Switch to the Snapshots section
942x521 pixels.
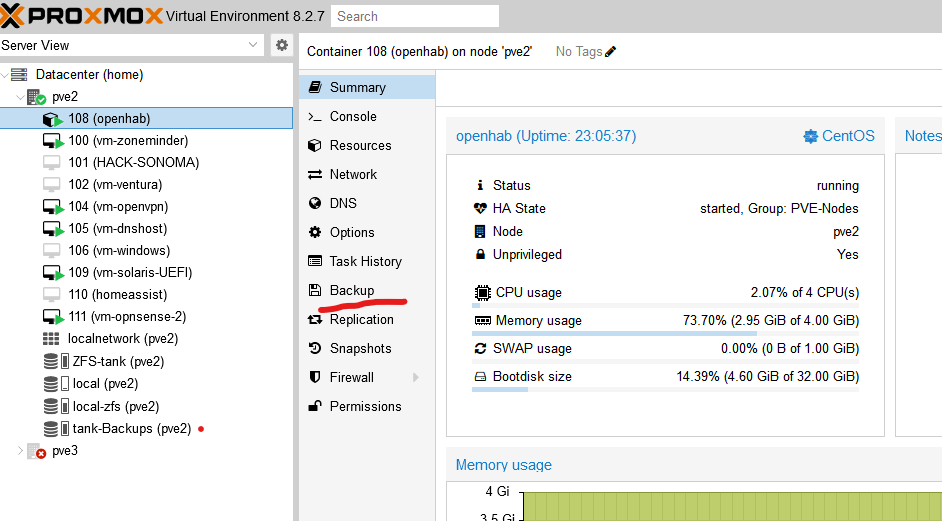(x=360, y=349)
